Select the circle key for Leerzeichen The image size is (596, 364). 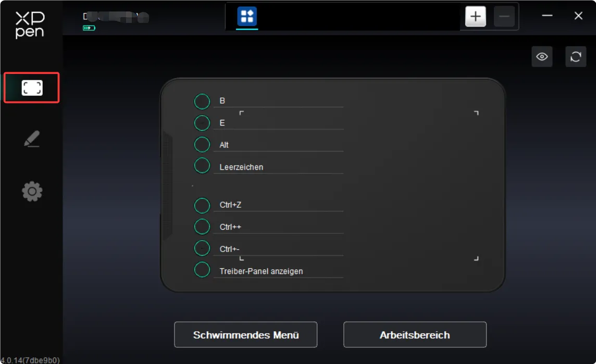(202, 166)
